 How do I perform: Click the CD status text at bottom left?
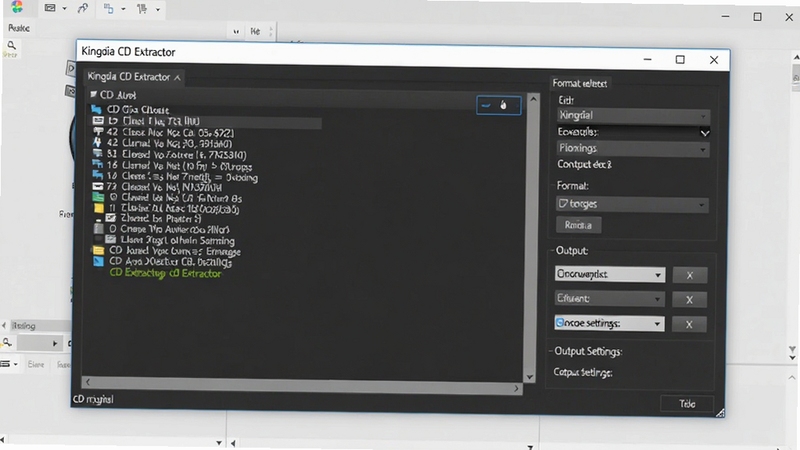pos(93,399)
